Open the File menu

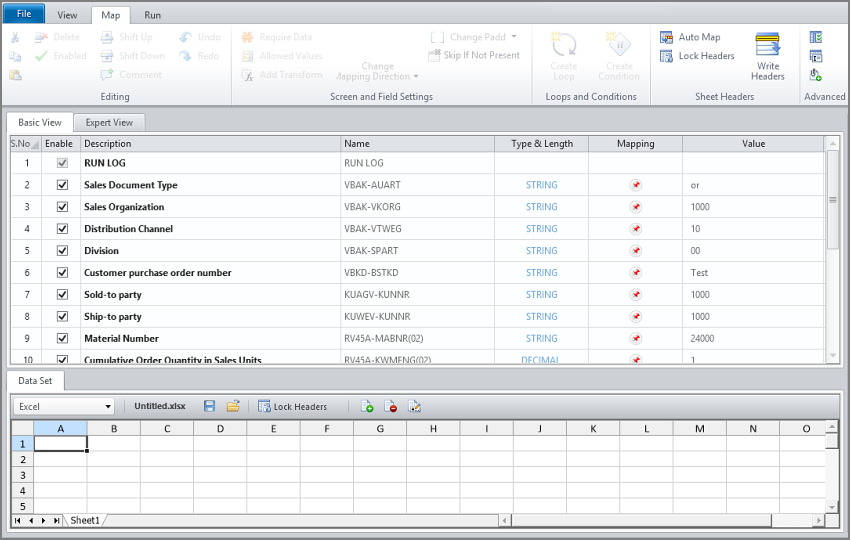pos(24,15)
